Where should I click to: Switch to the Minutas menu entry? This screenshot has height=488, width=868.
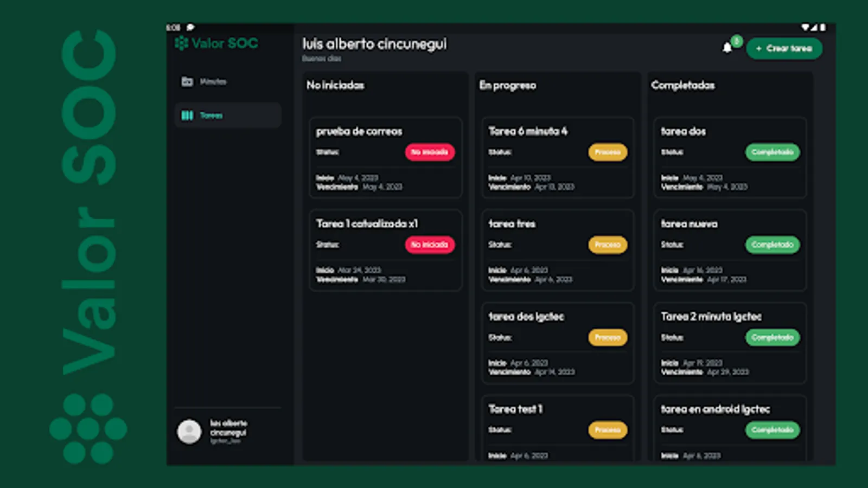(213, 81)
